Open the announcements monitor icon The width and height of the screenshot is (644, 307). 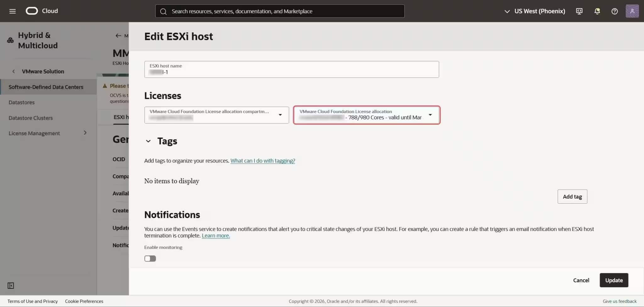click(579, 11)
